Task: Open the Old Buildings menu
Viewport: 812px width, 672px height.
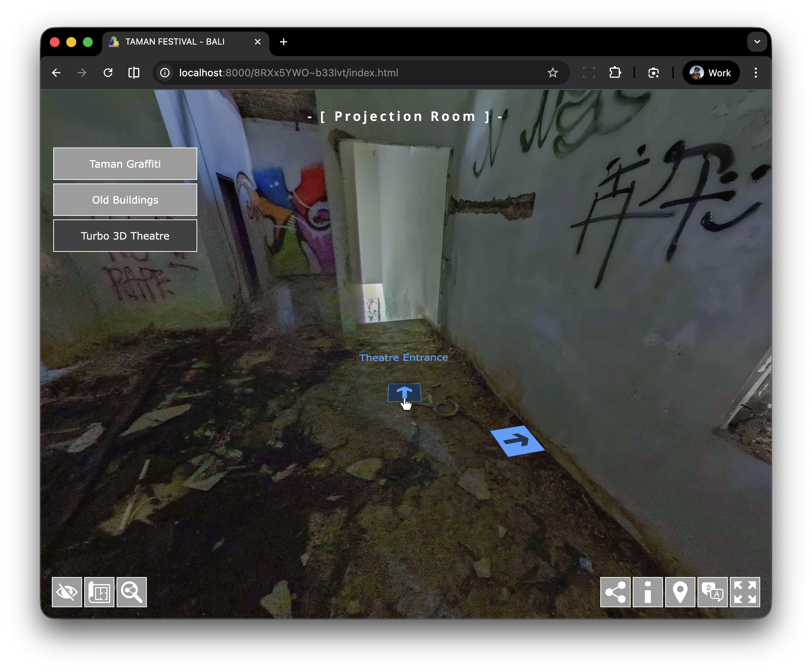Action: pyautogui.click(x=125, y=200)
